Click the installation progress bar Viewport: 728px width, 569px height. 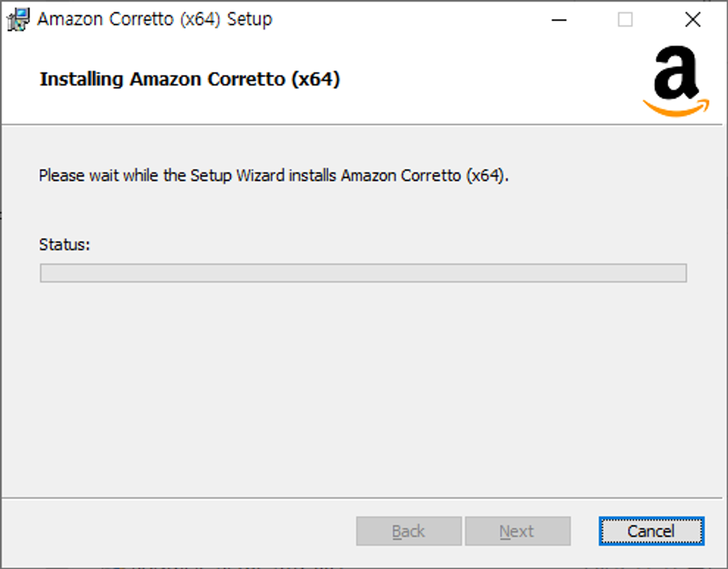[x=363, y=273]
